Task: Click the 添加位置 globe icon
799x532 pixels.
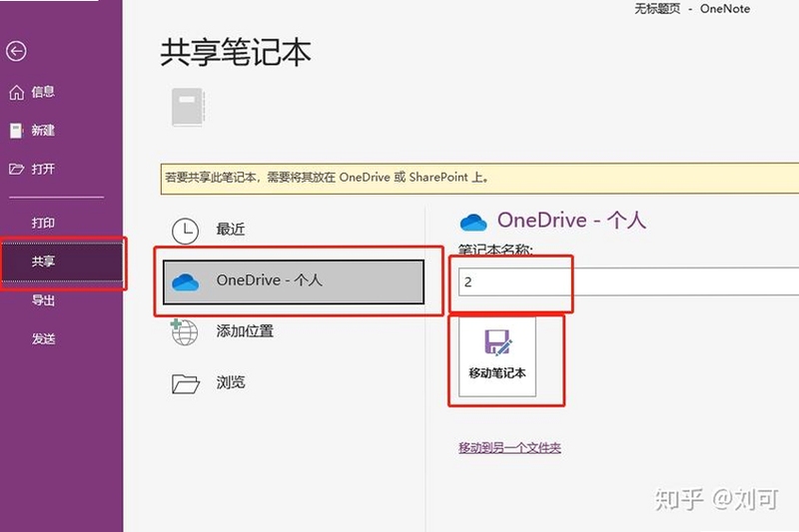Action: [x=184, y=332]
